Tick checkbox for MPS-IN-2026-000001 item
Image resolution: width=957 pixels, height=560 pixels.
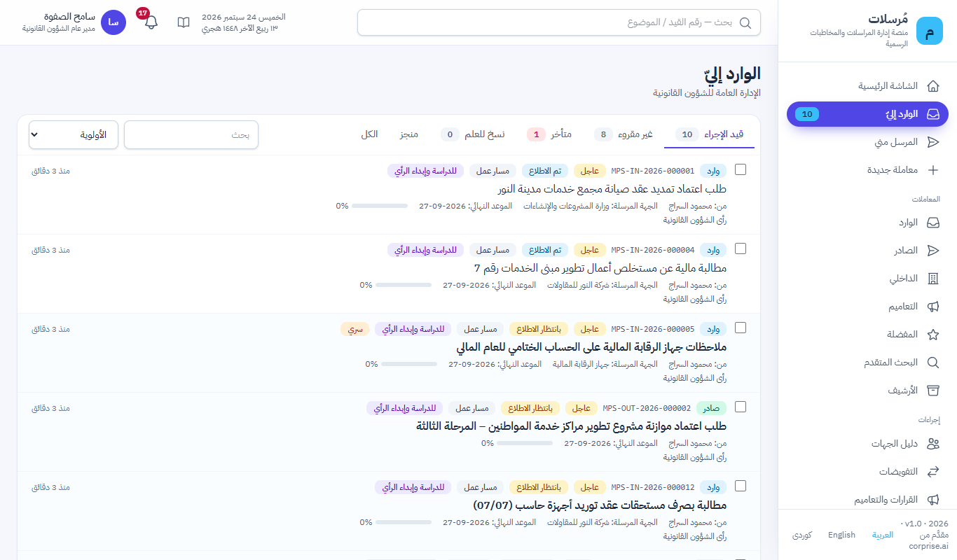741,169
